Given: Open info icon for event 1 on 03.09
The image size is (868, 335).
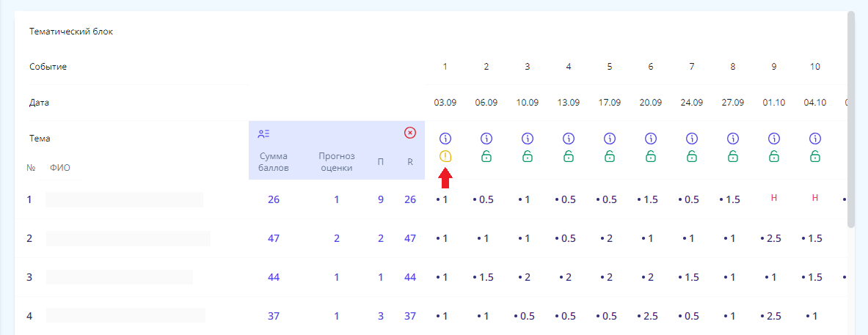Looking at the screenshot, I should [445, 139].
